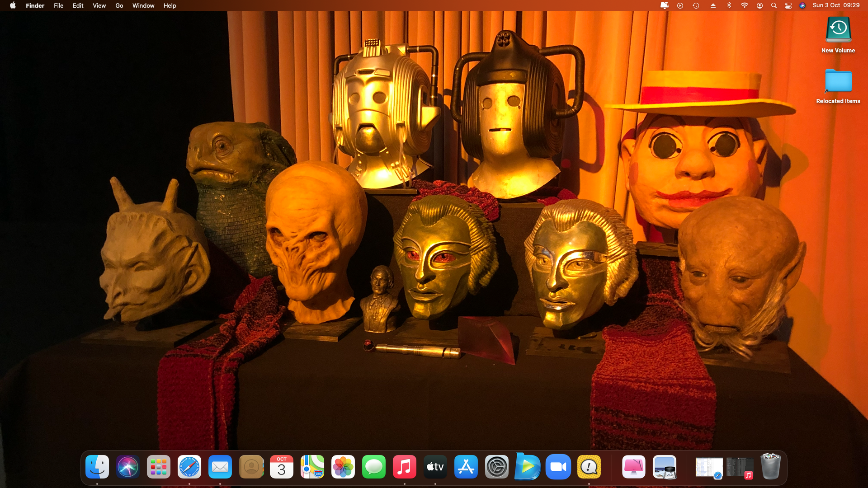Open the View menu
This screenshot has width=868, height=488.
(99, 5)
